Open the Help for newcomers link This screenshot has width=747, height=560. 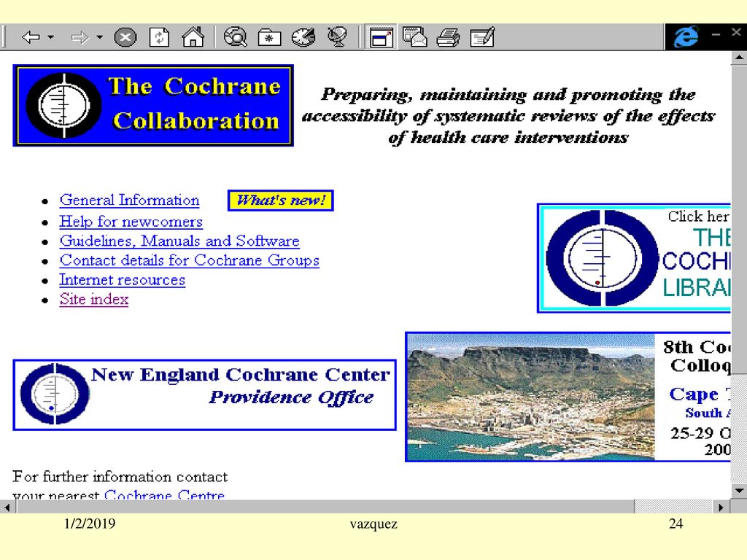point(131,222)
